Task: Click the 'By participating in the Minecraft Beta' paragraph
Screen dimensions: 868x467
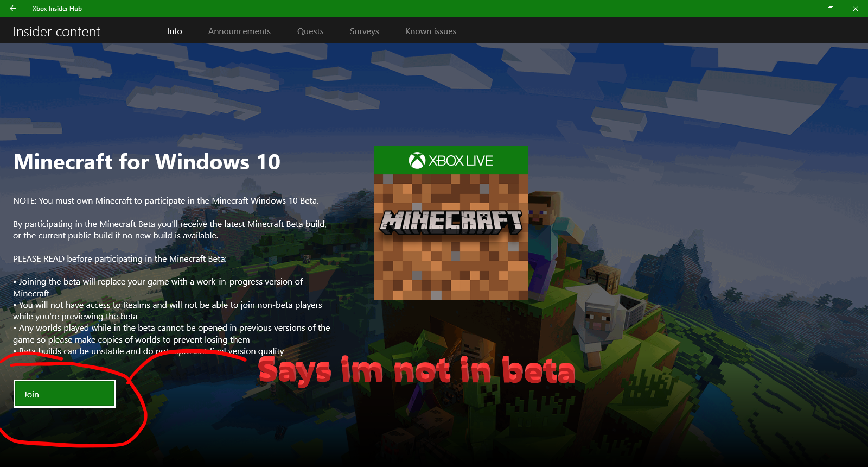Action: [x=170, y=230]
